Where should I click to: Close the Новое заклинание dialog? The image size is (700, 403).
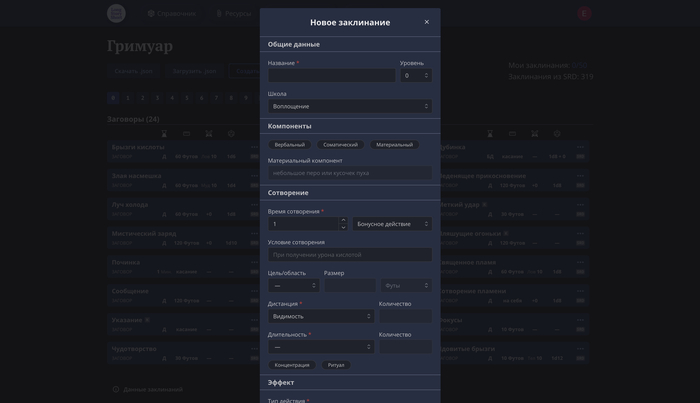(x=426, y=22)
